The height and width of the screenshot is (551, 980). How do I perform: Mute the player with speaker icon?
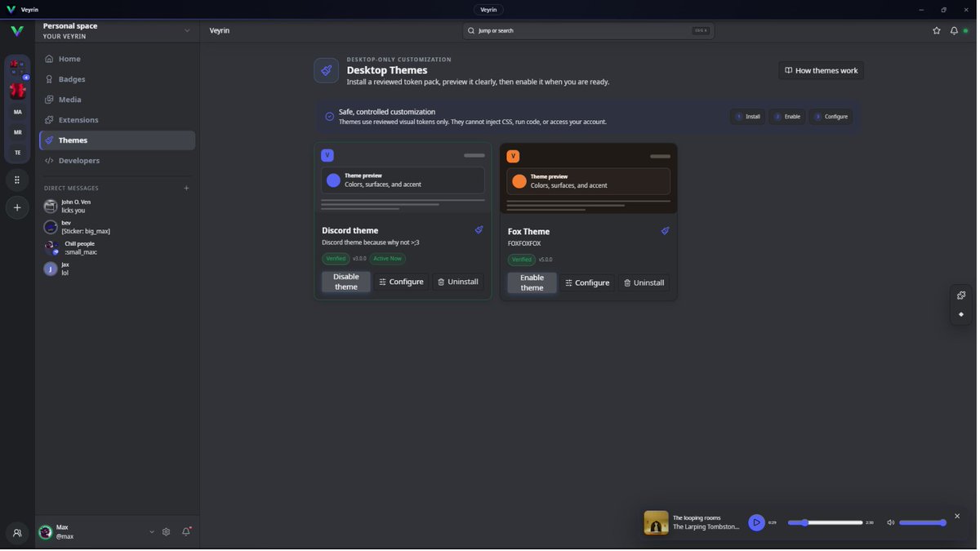pos(890,522)
